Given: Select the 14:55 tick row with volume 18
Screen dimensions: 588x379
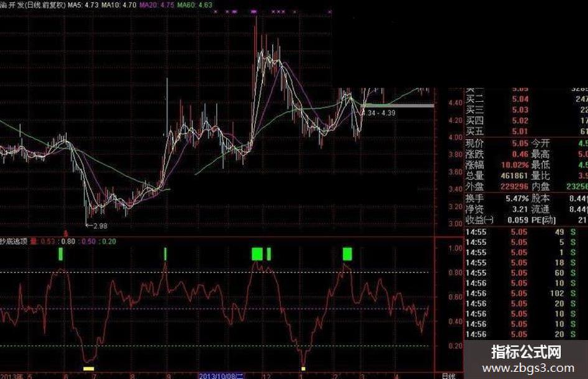Looking at the screenshot, I should (521, 263).
